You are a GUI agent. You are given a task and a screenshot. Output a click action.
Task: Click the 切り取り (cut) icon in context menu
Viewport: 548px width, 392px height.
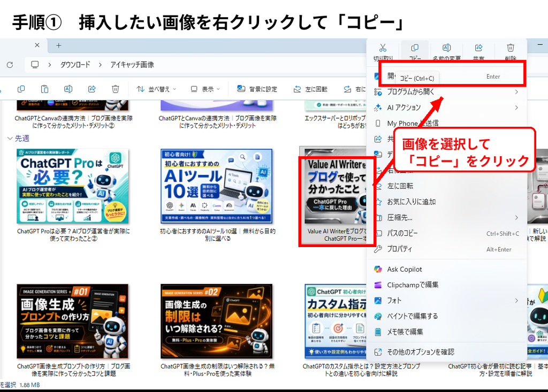click(383, 48)
